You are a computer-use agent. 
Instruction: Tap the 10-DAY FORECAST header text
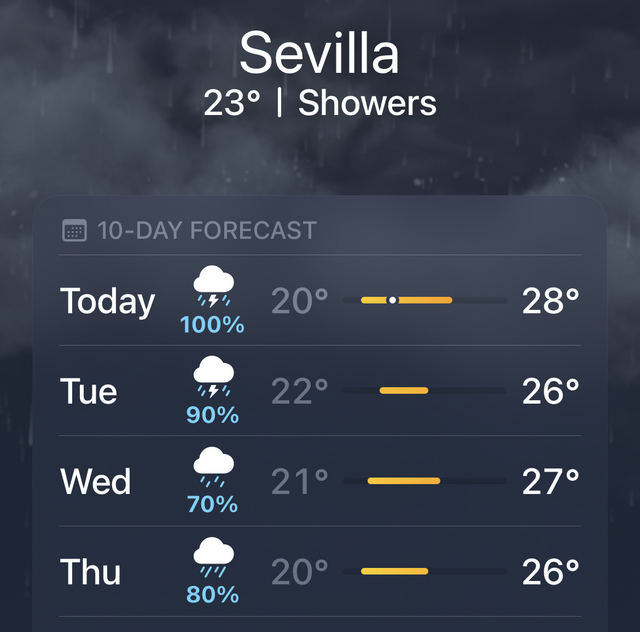(207, 231)
